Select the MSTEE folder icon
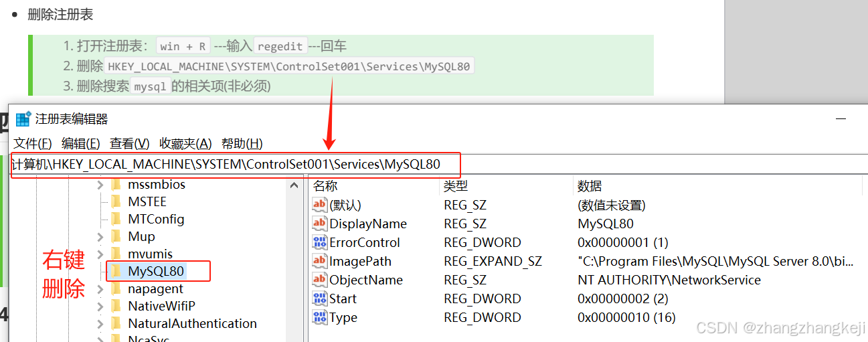Screen dimensions: 868x342 click(116, 201)
